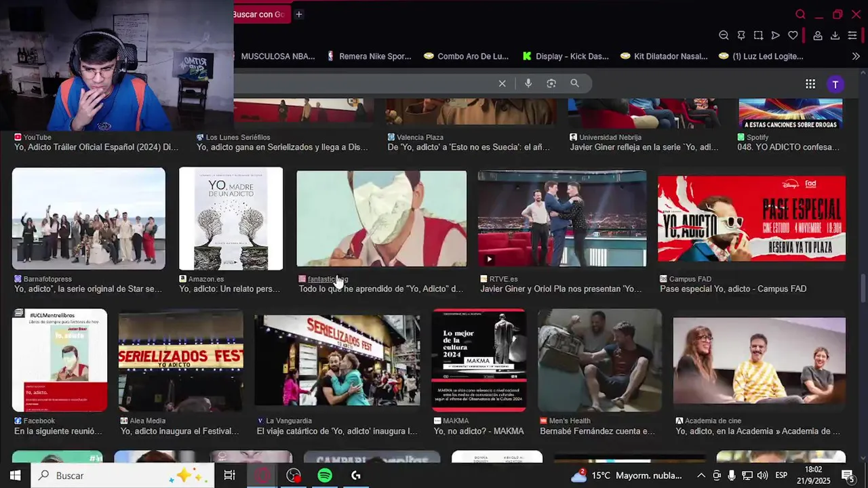Screen dimensions: 868x488
Task: Open Barnafotopress group photo thumbnail
Action: pyautogui.click(x=88, y=219)
